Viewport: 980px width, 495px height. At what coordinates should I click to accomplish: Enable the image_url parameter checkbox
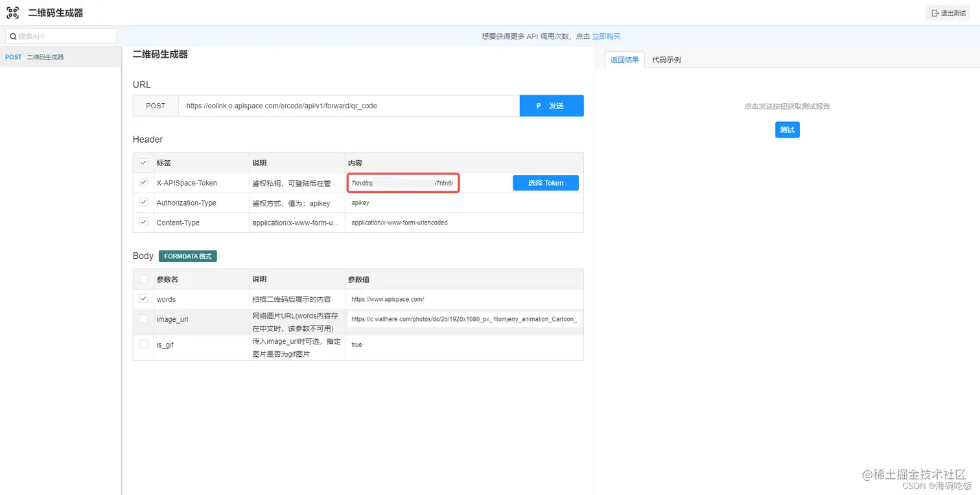[143, 319]
